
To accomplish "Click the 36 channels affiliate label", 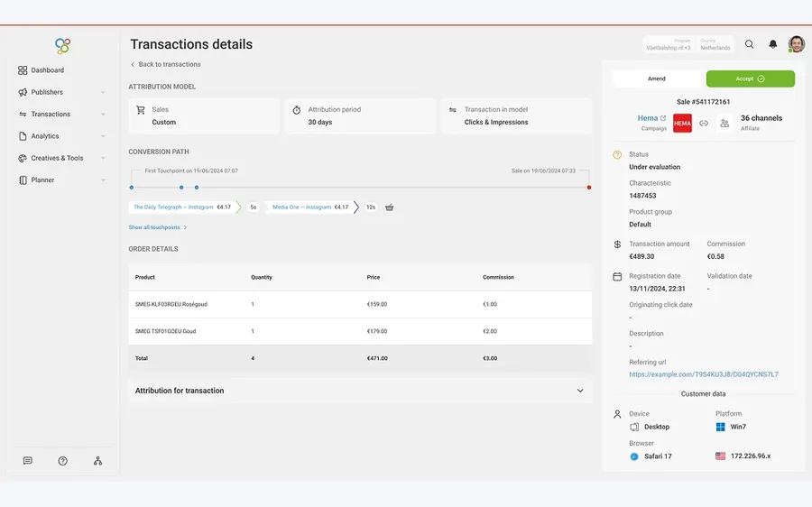I will tap(761, 118).
